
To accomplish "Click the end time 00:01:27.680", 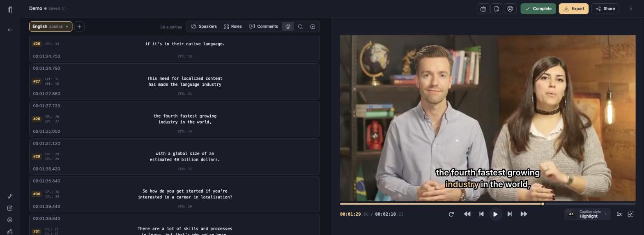I will [46, 94].
